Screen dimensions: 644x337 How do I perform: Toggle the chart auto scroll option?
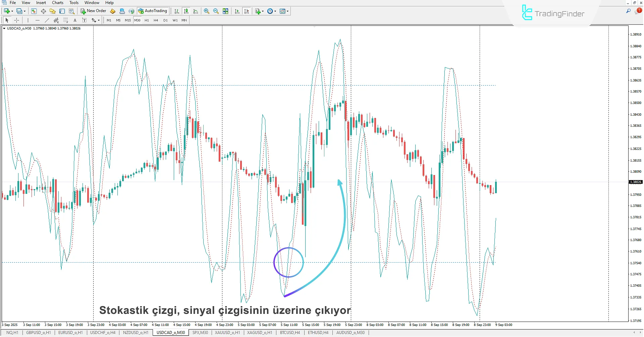pyautogui.click(x=237, y=11)
